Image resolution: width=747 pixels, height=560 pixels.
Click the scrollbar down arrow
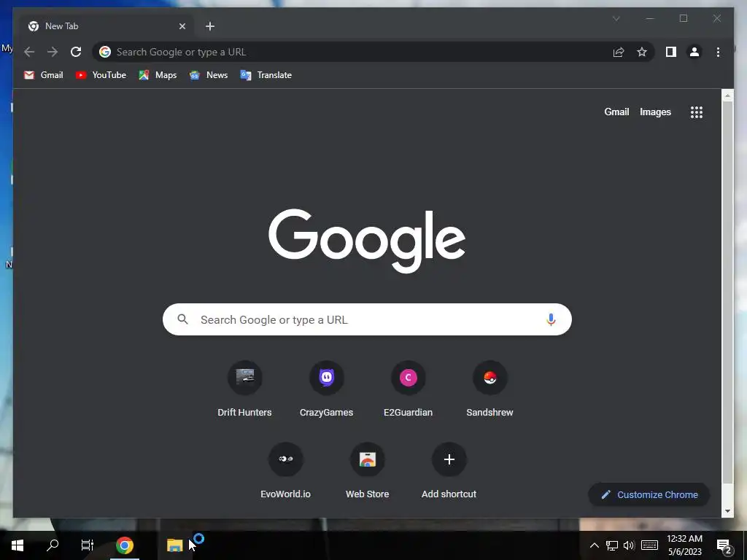point(727,511)
